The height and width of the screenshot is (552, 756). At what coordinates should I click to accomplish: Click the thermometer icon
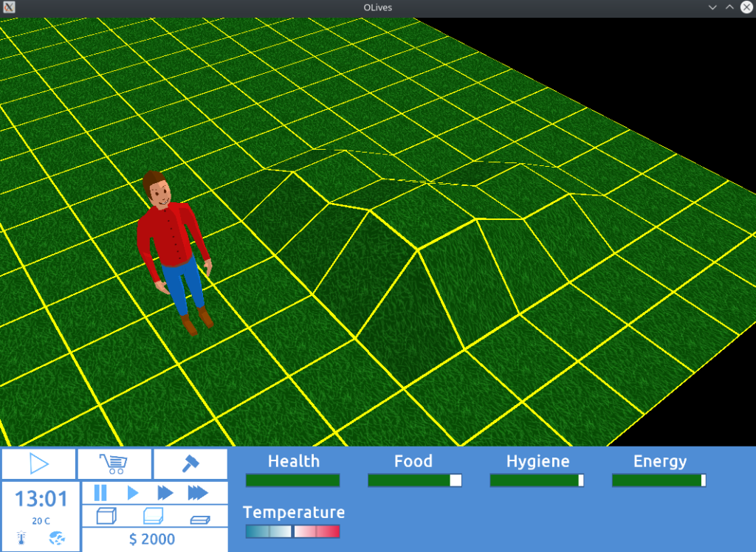pos(21,537)
